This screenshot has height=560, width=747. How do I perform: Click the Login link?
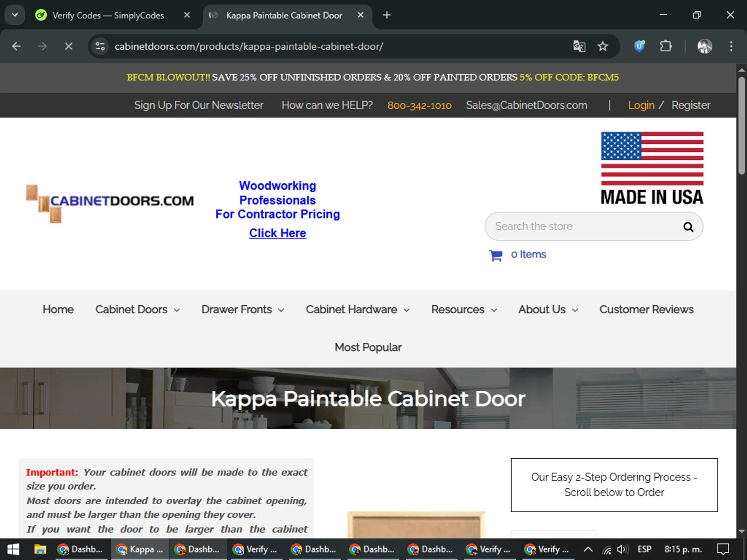click(x=641, y=106)
